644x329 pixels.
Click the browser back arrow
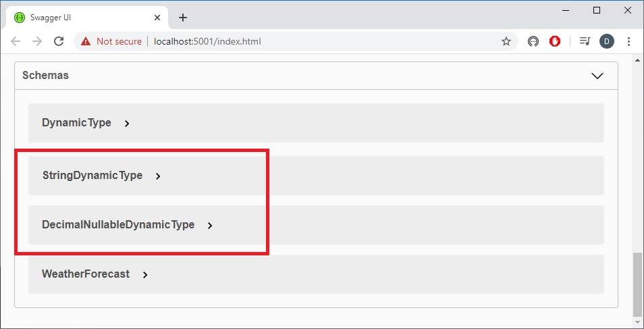[x=16, y=41]
